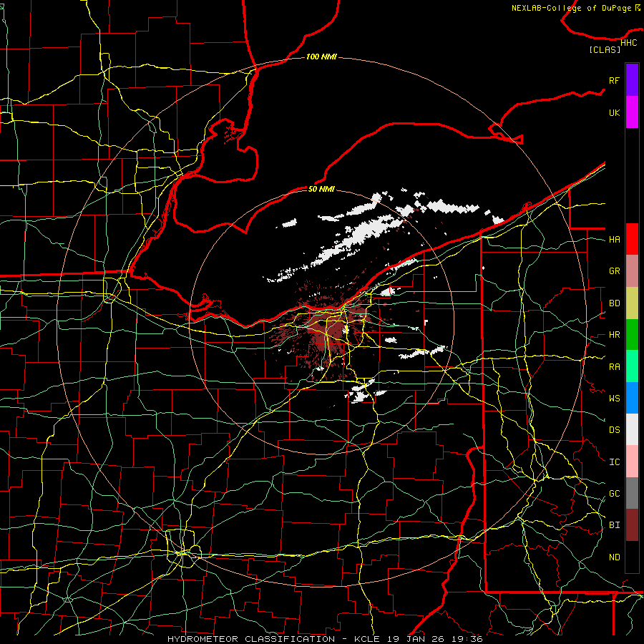Image resolution: width=644 pixels, height=644 pixels.
Task: Click the HA red legend swatch
Action: coord(632,239)
